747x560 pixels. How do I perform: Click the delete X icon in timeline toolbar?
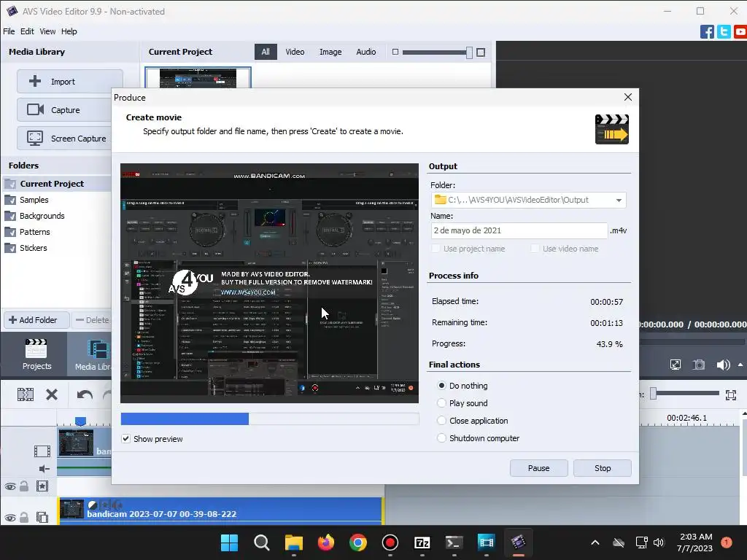52,394
